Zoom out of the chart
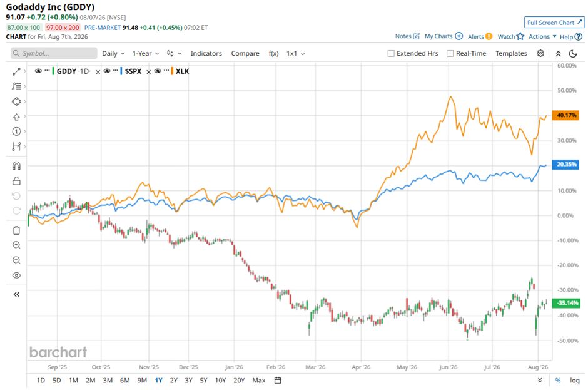 [16, 260]
